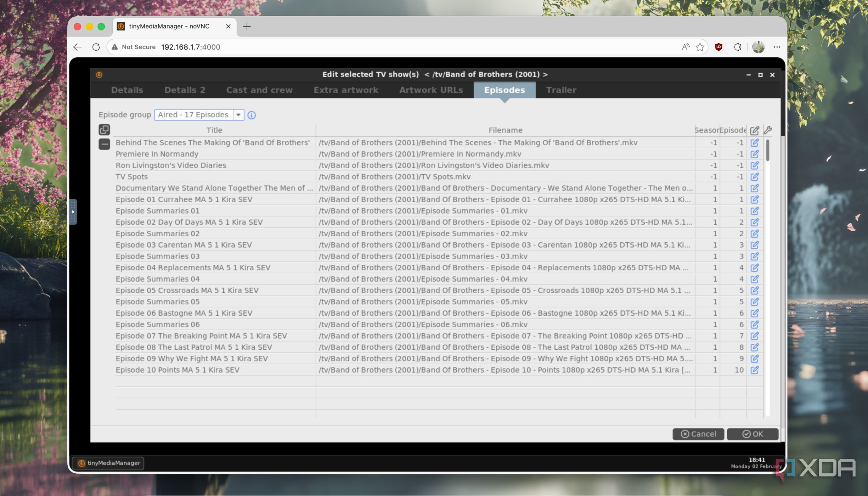Click the edit icon in the table header
The width and height of the screenshot is (868, 496).
(x=755, y=130)
